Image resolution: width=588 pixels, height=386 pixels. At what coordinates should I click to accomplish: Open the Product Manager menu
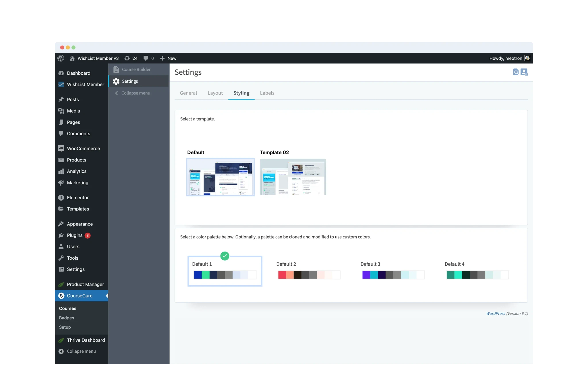point(82,284)
